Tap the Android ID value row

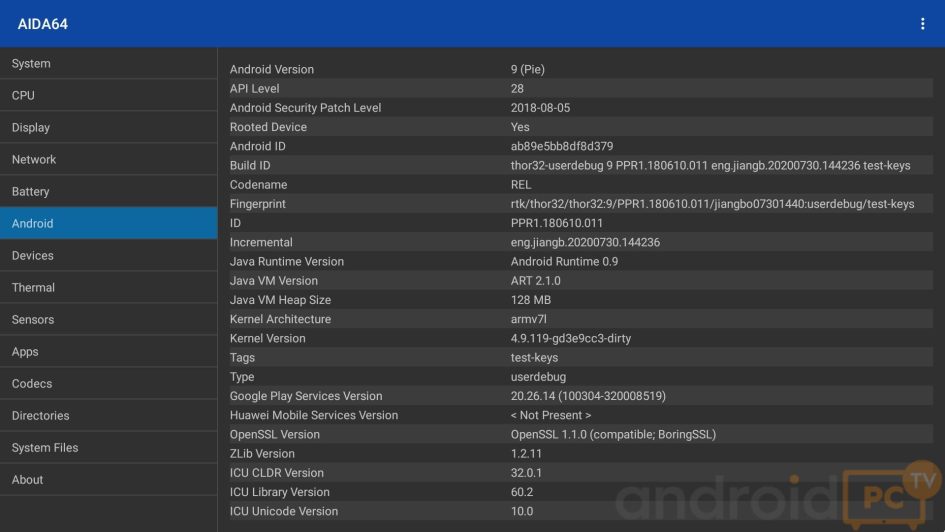580,146
